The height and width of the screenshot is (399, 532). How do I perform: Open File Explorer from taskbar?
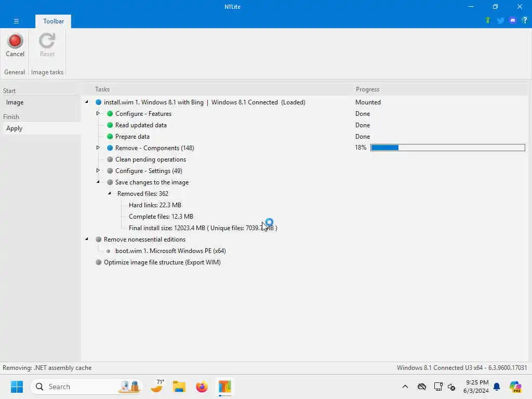click(179, 387)
